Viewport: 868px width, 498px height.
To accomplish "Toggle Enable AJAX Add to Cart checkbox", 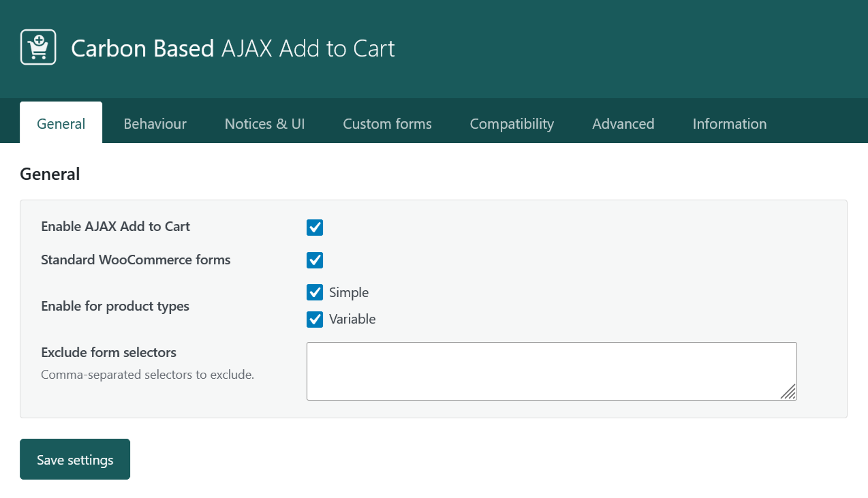I will [315, 228].
